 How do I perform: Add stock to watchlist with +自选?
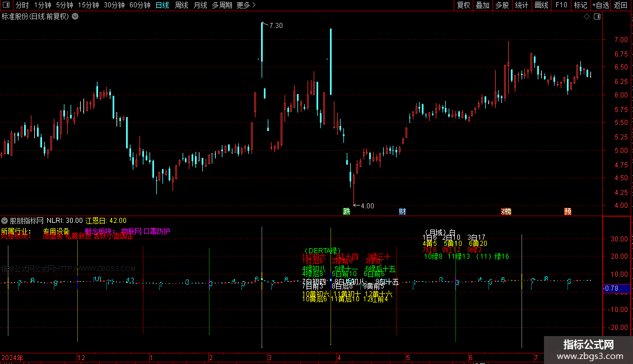[x=601, y=5]
